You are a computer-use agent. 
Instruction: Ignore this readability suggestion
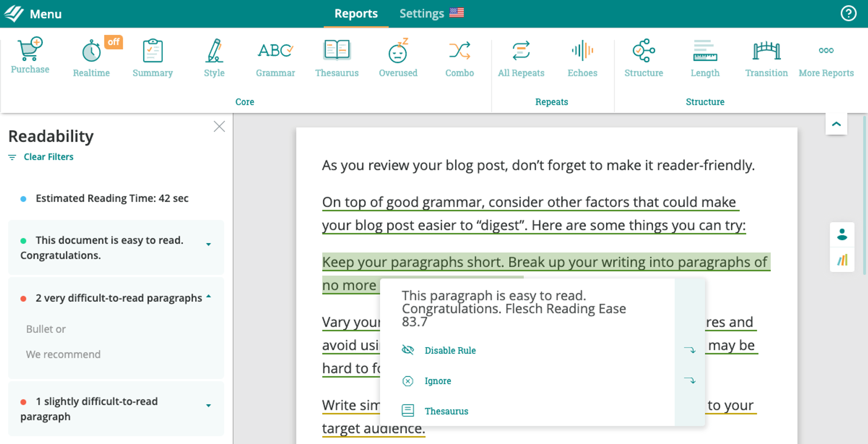437,381
